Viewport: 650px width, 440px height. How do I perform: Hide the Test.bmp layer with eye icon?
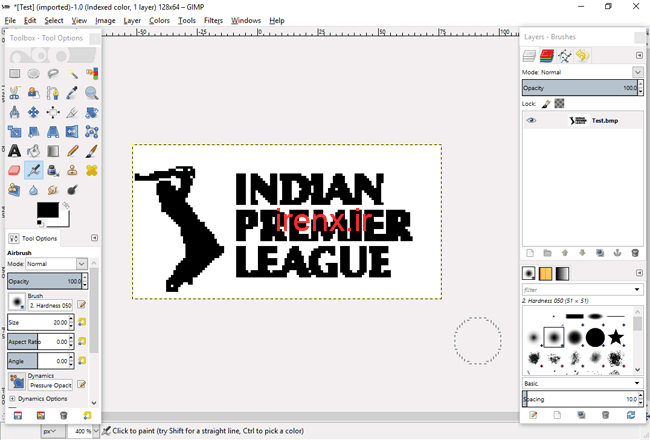(531, 121)
